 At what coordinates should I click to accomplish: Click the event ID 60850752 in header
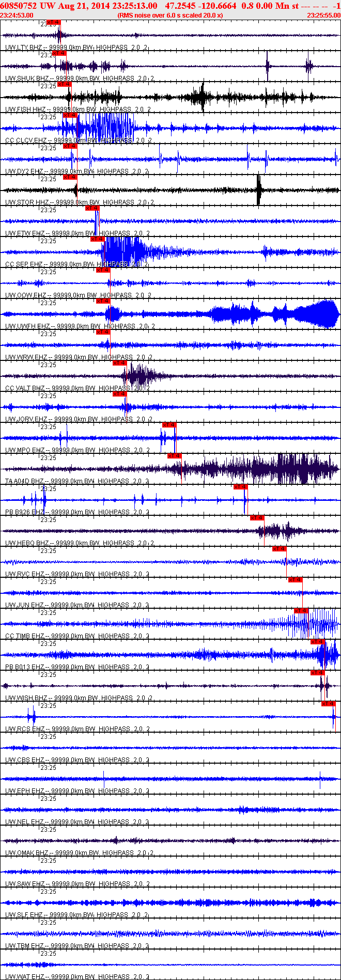[18, 6]
